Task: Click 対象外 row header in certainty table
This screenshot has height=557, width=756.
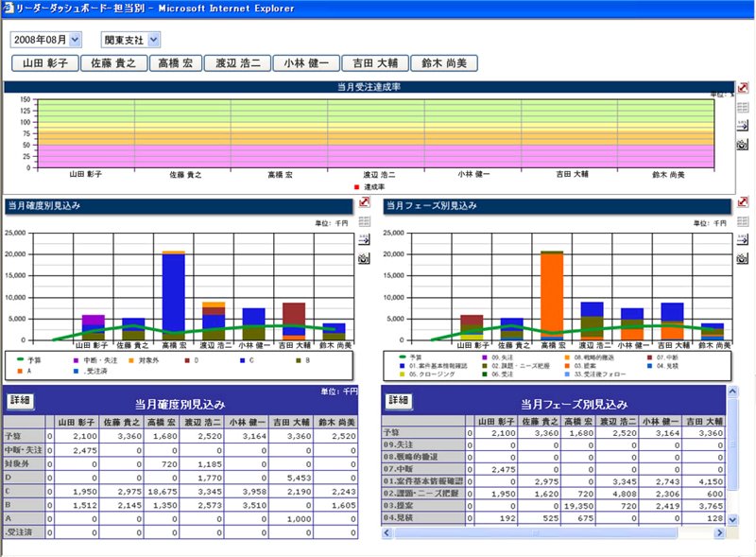Action: click(25, 463)
